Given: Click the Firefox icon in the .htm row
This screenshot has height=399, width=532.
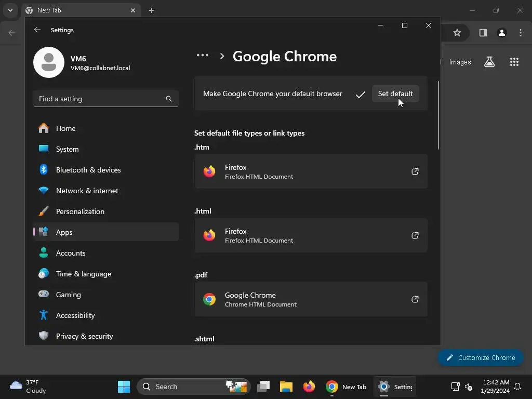Looking at the screenshot, I should pos(209,171).
